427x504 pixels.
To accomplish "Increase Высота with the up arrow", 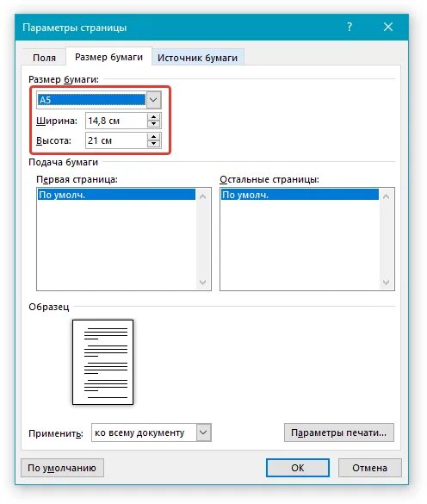I will pyautogui.click(x=154, y=137).
